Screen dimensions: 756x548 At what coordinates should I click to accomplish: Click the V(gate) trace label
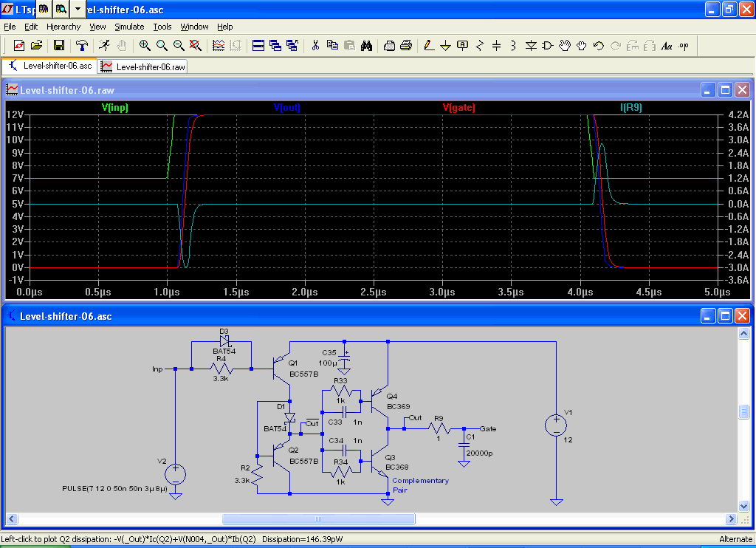click(x=458, y=108)
